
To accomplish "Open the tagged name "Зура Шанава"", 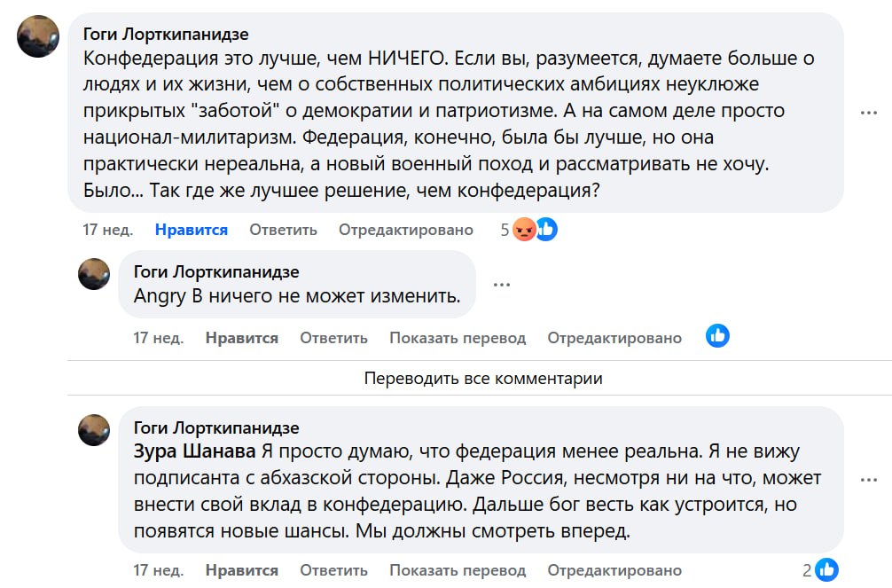I will click(194, 450).
